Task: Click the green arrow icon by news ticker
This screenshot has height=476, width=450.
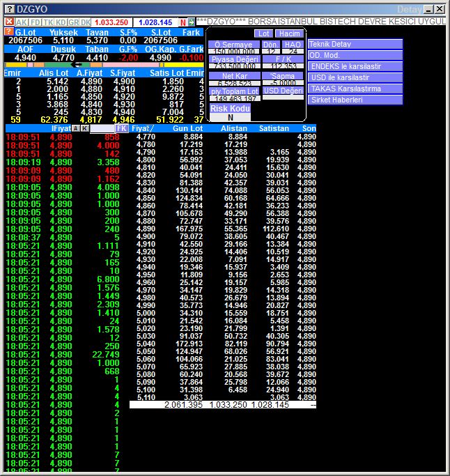Action: (x=191, y=22)
